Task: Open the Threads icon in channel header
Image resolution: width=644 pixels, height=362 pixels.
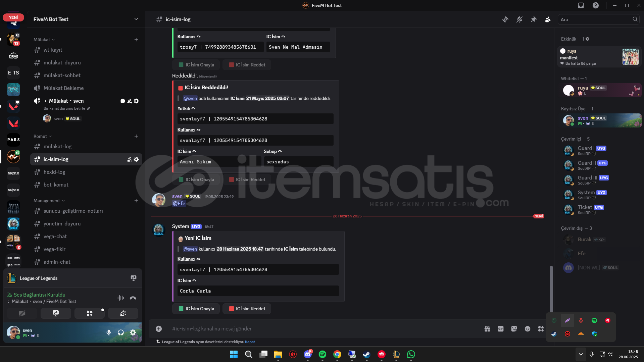Action: click(x=505, y=19)
